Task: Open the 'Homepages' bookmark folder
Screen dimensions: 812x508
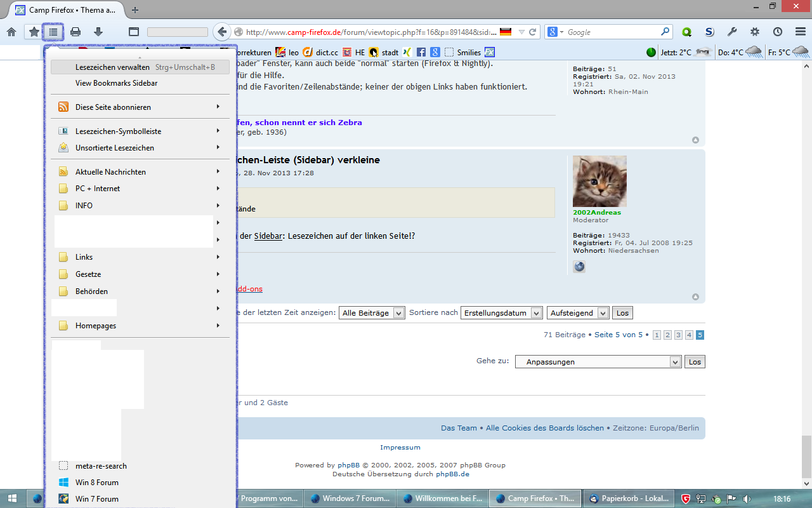Action: (140, 326)
